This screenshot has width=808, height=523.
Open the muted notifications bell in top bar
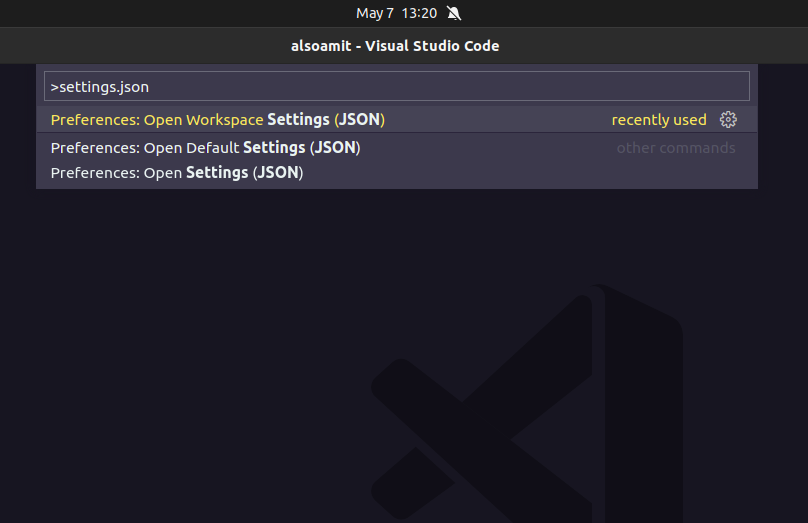tap(454, 13)
